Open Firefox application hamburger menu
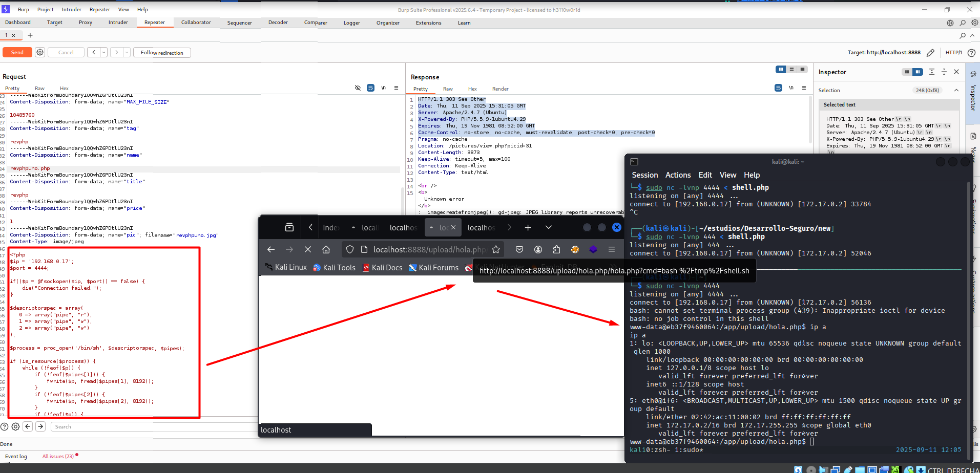Viewport: 980px width, 473px height. point(612,249)
